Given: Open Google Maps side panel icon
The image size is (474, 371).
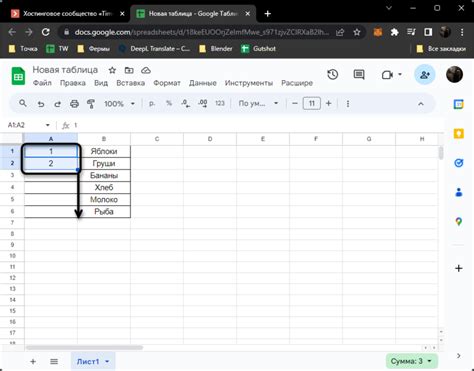Looking at the screenshot, I should pos(459,221).
